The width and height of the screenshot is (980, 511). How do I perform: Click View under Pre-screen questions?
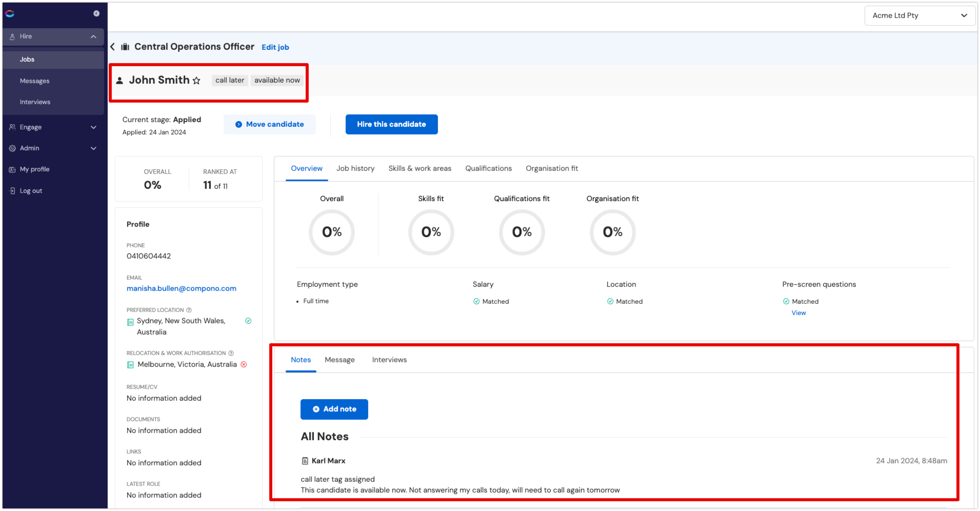[798, 313]
